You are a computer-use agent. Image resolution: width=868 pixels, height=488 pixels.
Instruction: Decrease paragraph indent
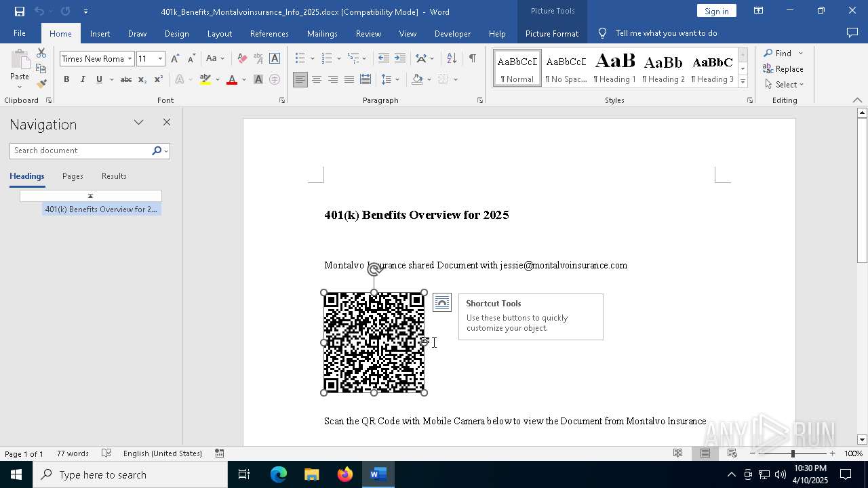click(x=384, y=59)
